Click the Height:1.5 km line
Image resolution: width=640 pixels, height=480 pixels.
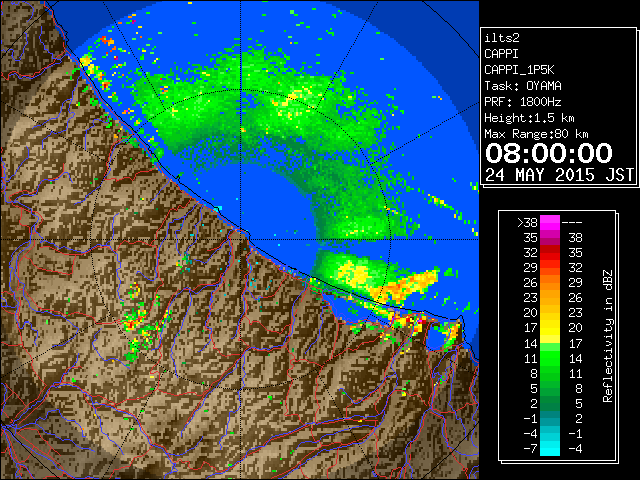pyautogui.click(x=529, y=118)
